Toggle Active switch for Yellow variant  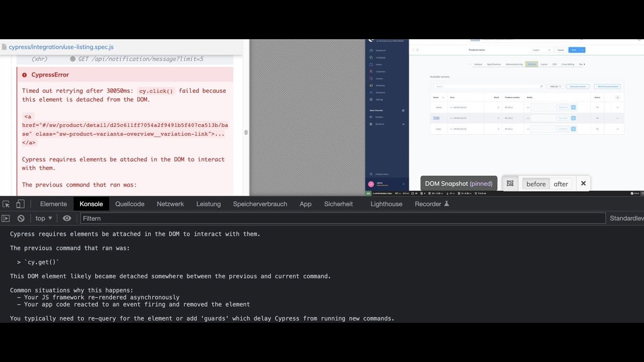click(x=597, y=108)
